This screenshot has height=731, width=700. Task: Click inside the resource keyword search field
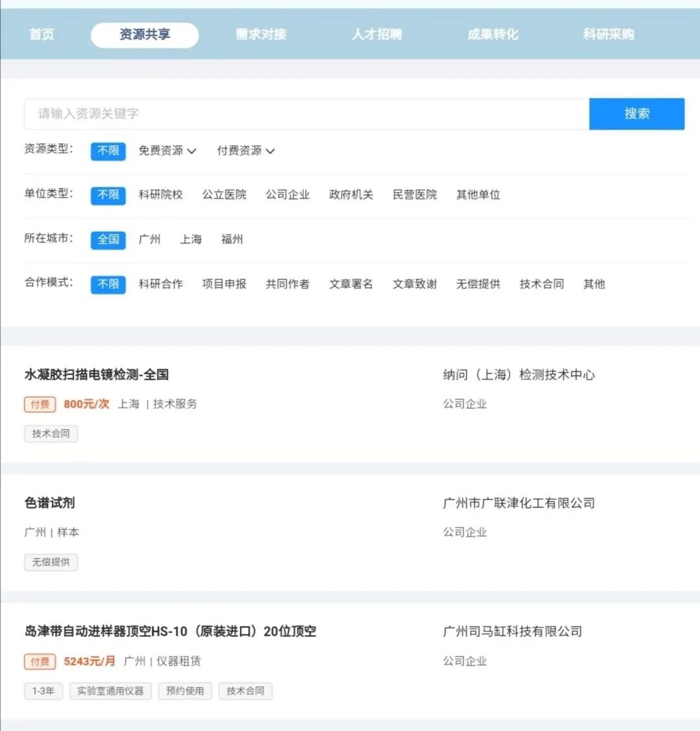point(259,113)
